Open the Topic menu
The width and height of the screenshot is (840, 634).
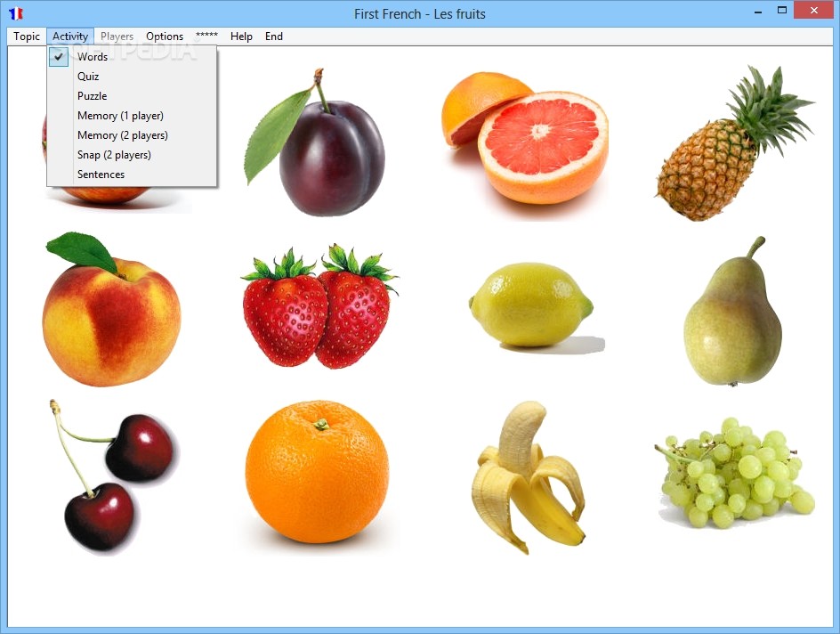point(27,37)
